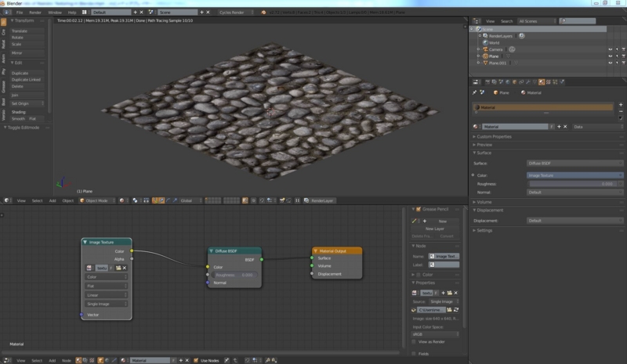Open the Render menu in top bar
The width and height of the screenshot is (627, 364).
pyautogui.click(x=35, y=13)
